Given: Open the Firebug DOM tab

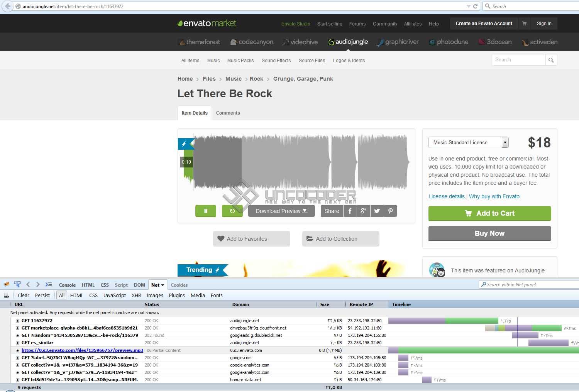Looking at the screenshot, I should coord(139,285).
